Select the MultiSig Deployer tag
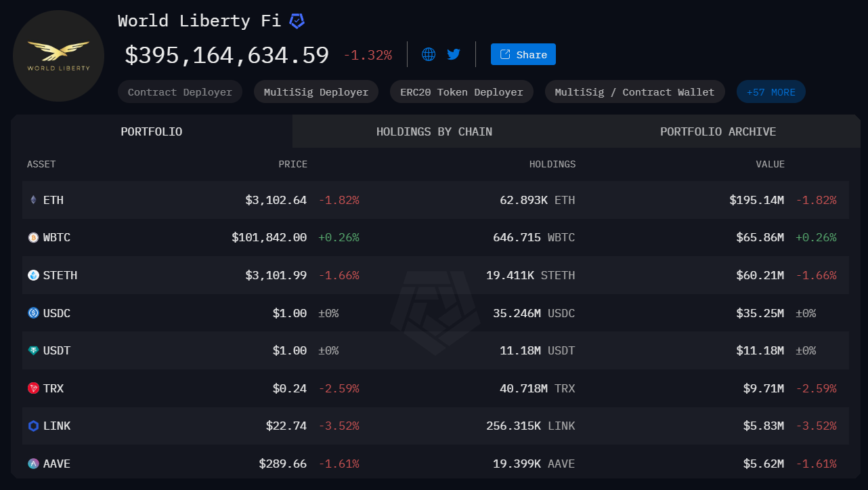The image size is (868, 490). [316, 92]
